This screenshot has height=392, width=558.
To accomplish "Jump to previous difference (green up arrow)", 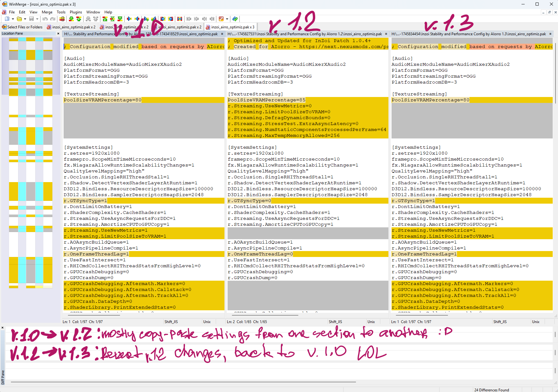I will point(79,19).
